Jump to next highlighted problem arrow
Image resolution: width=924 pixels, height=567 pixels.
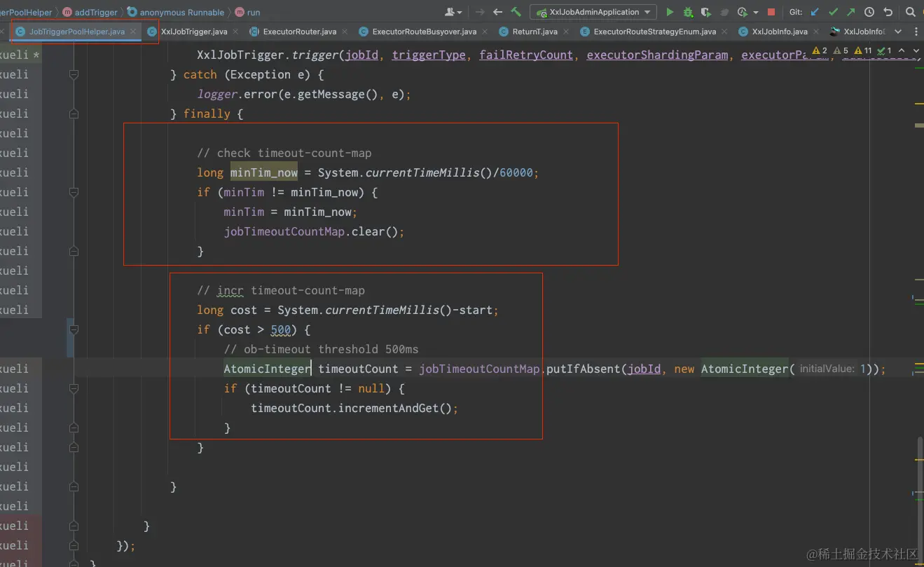[x=916, y=50]
